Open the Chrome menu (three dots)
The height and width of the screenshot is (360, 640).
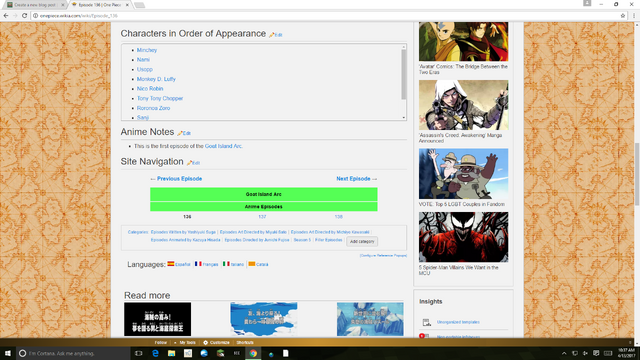[634, 16]
